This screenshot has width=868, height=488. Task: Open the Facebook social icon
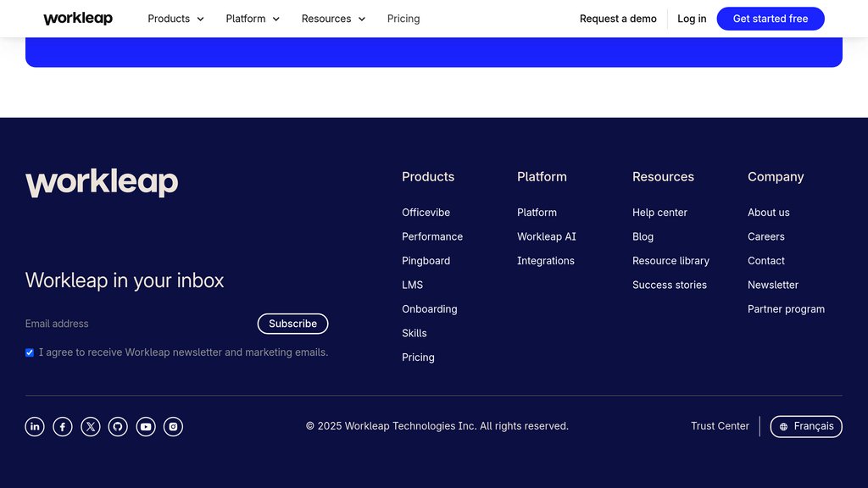pyautogui.click(x=63, y=427)
